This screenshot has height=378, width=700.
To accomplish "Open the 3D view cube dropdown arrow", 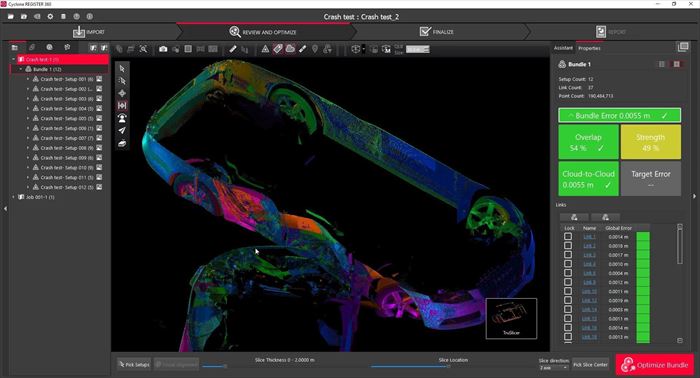I will pos(363,49).
